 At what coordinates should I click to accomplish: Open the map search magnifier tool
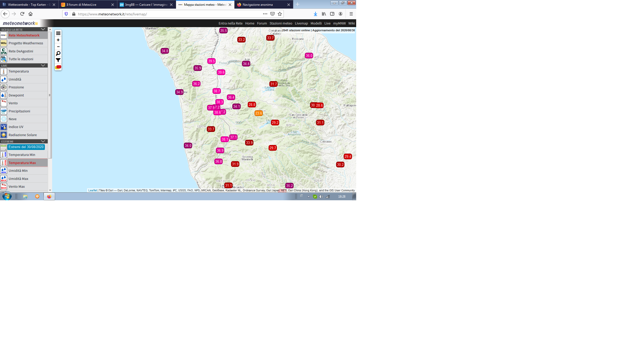click(x=58, y=53)
